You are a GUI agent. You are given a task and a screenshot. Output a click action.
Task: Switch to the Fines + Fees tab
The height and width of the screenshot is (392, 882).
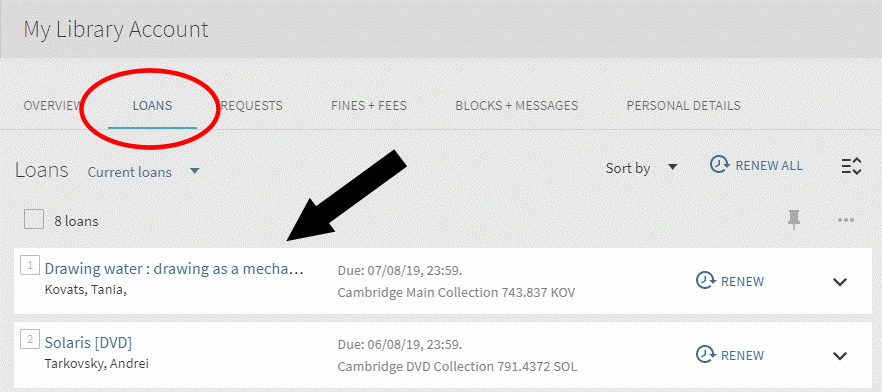coord(369,105)
